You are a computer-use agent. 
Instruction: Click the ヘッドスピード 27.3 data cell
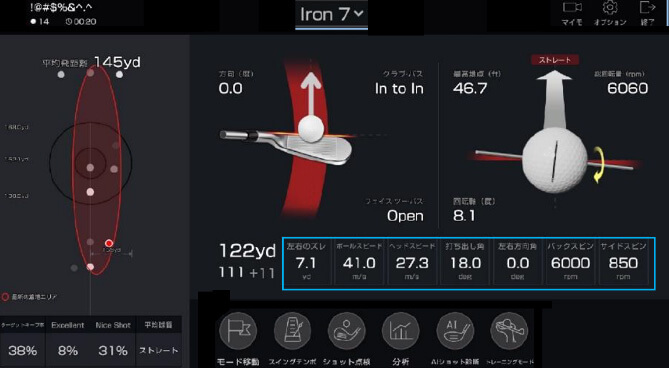coord(412,262)
